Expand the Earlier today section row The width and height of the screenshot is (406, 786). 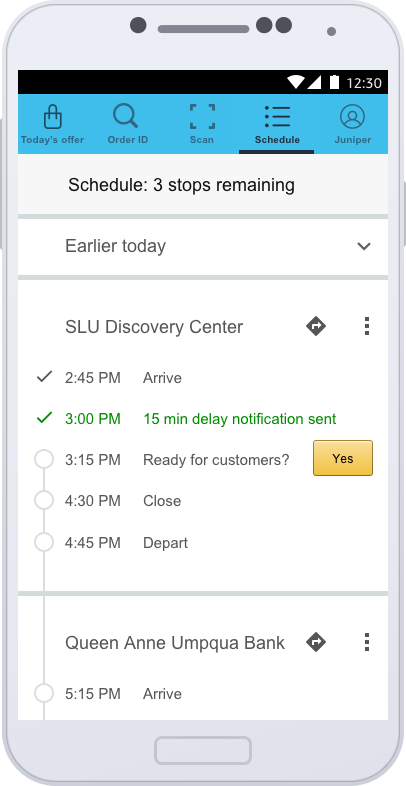(203, 247)
